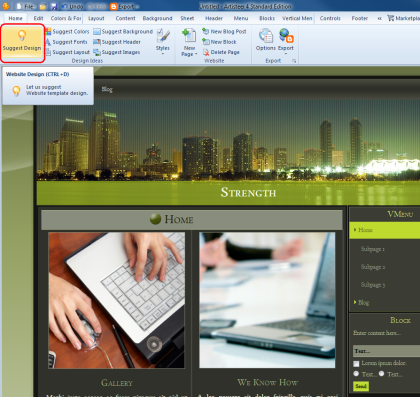The width and height of the screenshot is (420, 397).
Task: Click the quick-access Export button
Action: coord(122,6)
